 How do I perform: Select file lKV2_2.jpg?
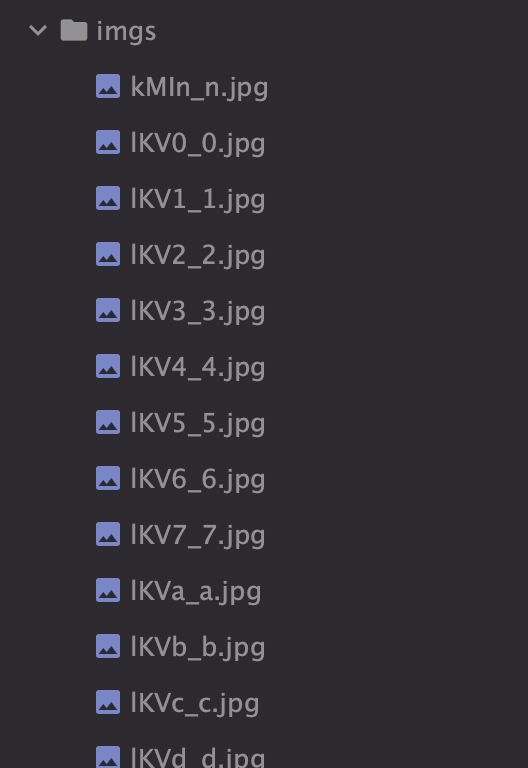[x=197, y=256]
